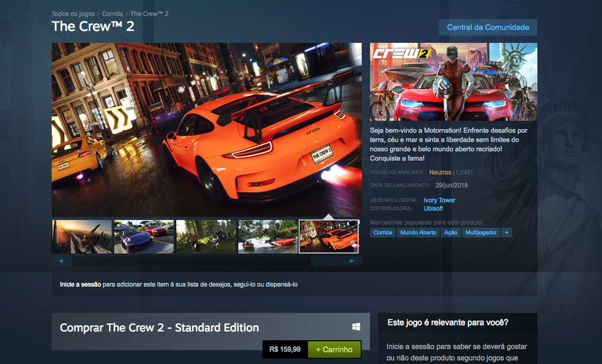Select the highlighted orange Porsche thumbnail
602x364 pixels.
click(329, 237)
